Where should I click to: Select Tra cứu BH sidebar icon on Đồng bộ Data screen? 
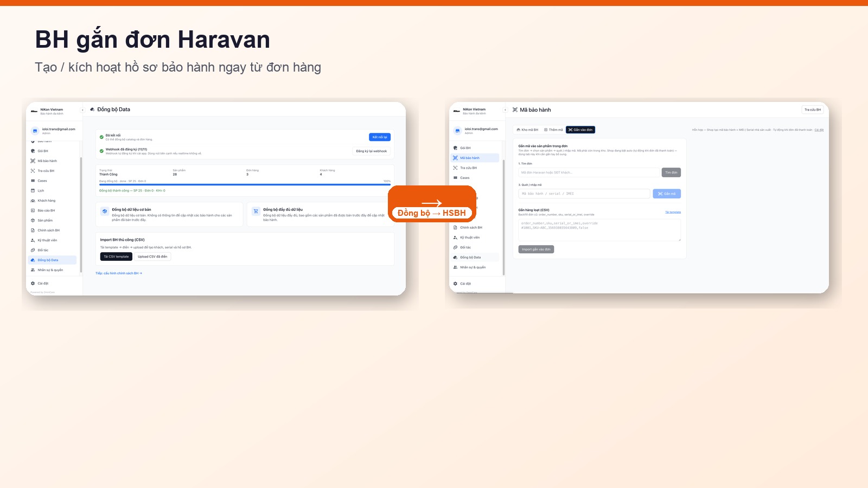coord(33,171)
